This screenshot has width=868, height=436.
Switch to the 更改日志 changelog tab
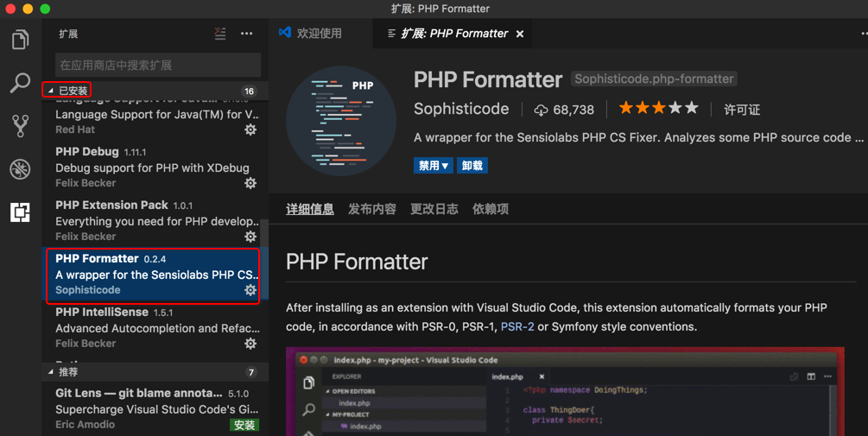pos(434,209)
